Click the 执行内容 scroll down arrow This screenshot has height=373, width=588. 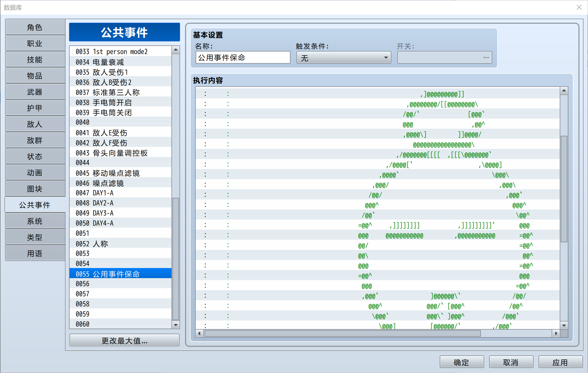[x=564, y=326]
